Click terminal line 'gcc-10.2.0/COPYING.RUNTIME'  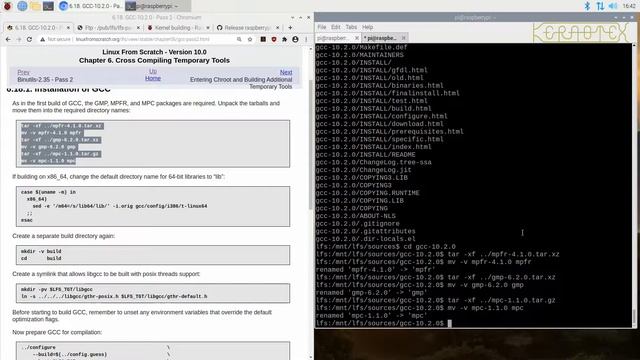367,193
